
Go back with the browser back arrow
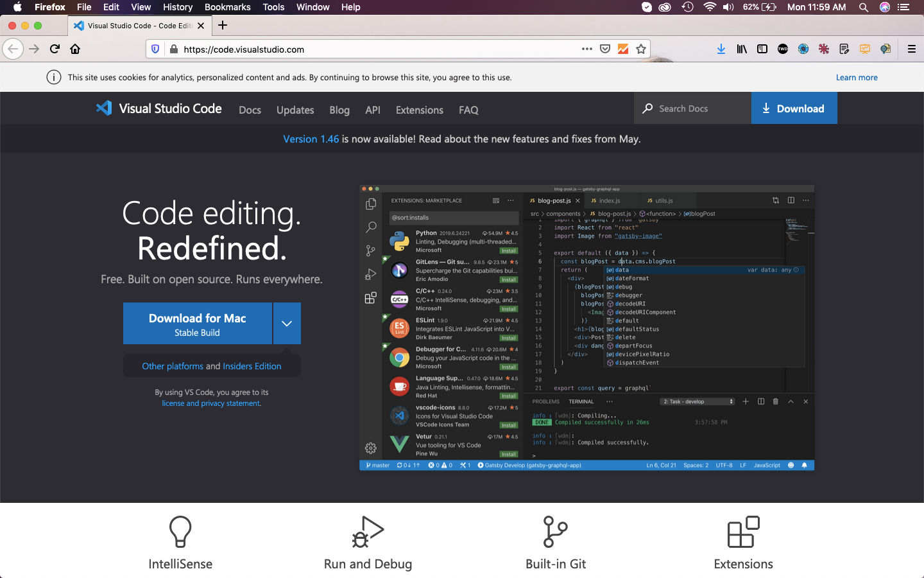point(13,49)
